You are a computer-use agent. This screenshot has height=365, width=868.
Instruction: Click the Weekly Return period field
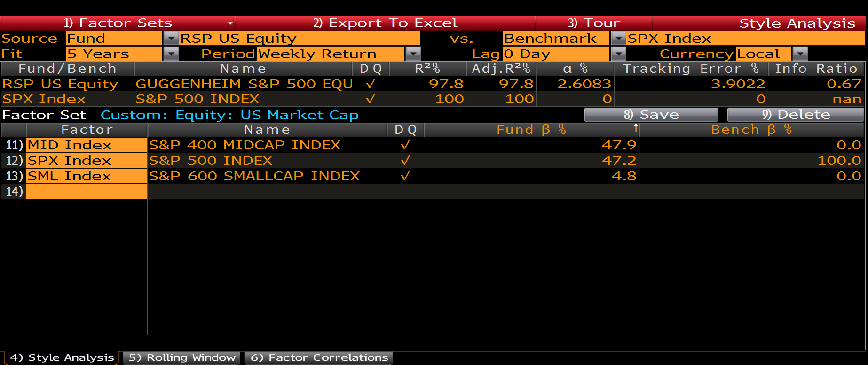pos(331,54)
